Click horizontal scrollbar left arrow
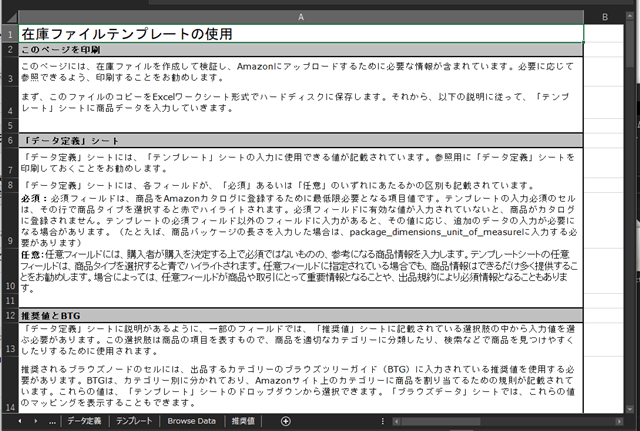The width and height of the screenshot is (640, 431). 398,422
